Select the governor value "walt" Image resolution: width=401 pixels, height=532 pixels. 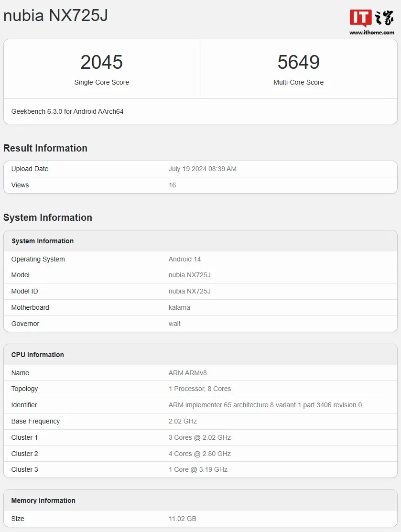click(x=174, y=324)
